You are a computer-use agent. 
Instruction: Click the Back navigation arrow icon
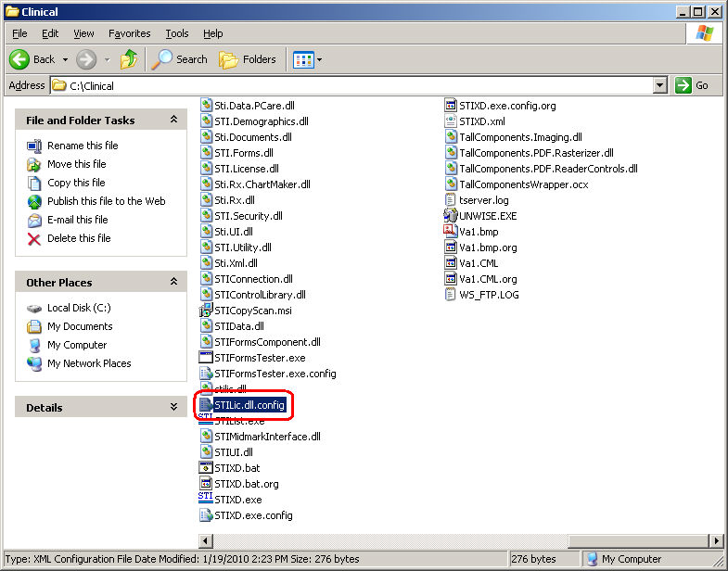point(19,59)
